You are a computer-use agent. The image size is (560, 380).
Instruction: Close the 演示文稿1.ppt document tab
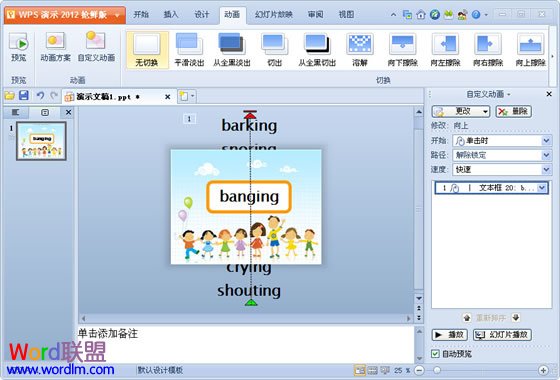[167, 97]
